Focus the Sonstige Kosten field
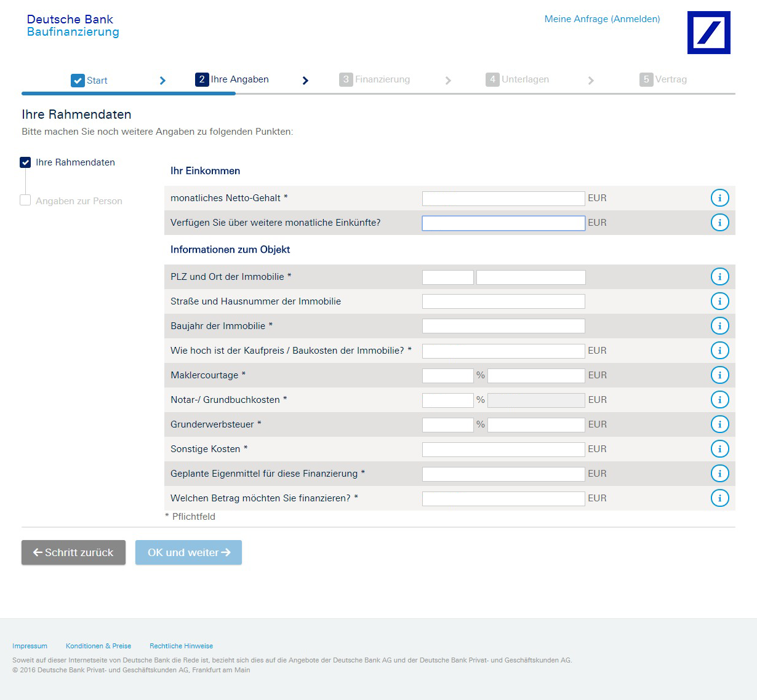This screenshot has height=700, width=757. 503,449
